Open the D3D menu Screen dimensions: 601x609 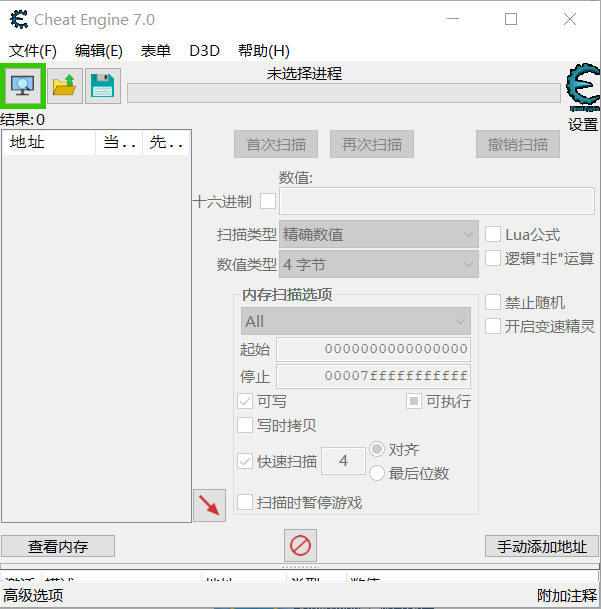coord(204,50)
